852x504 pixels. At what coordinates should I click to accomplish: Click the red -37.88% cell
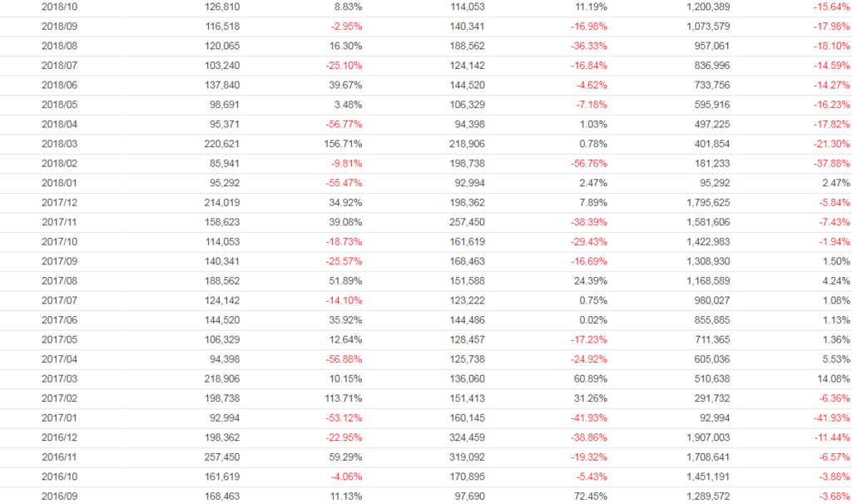click(x=830, y=164)
